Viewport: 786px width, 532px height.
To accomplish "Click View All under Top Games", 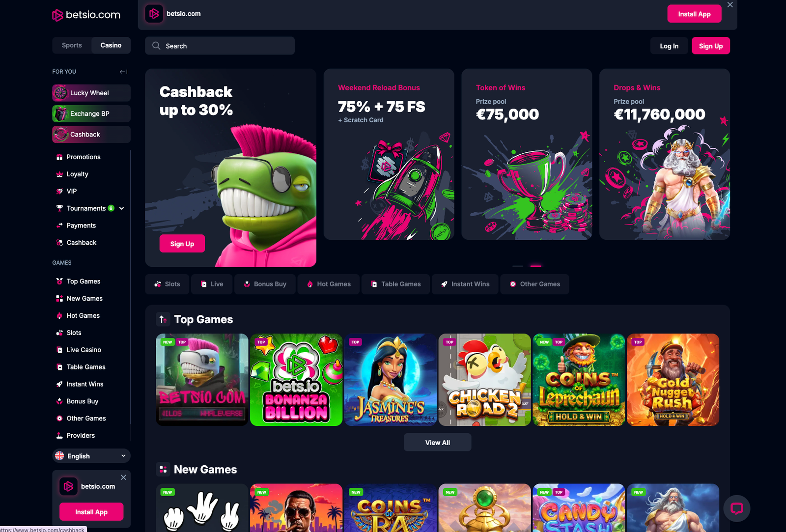I will coord(437,443).
